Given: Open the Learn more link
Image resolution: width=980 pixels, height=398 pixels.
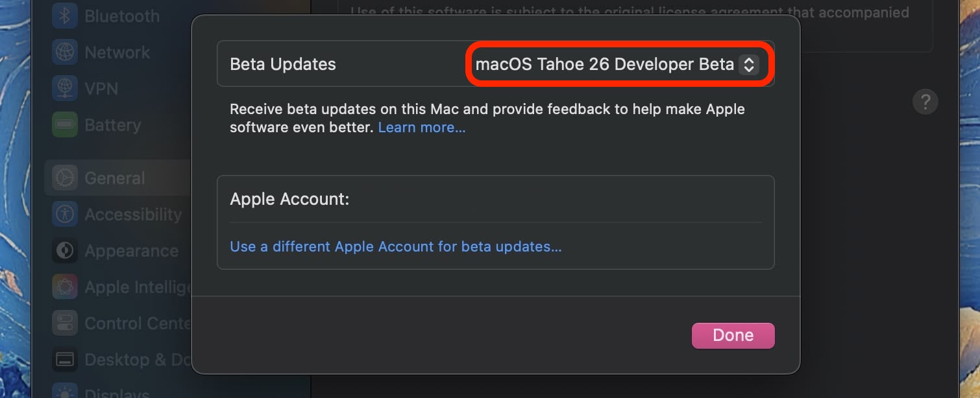Looking at the screenshot, I should 422,128.
